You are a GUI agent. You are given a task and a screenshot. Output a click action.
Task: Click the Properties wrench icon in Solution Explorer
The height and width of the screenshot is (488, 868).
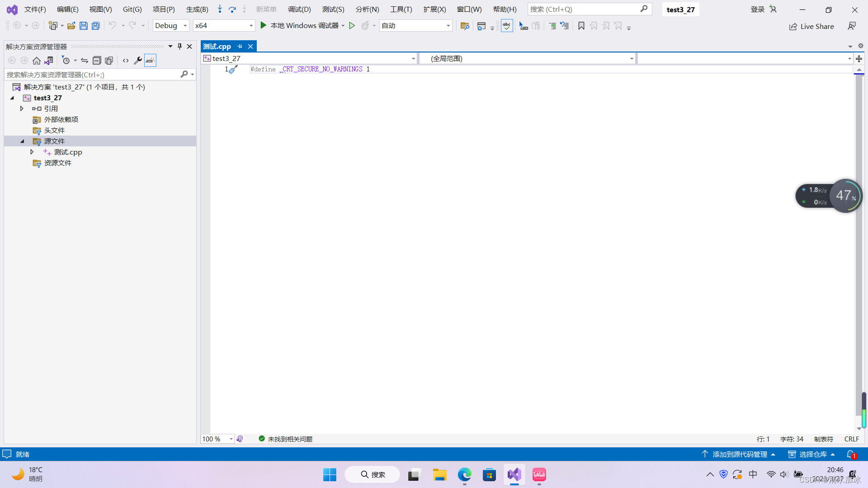(x=138, y=60)
